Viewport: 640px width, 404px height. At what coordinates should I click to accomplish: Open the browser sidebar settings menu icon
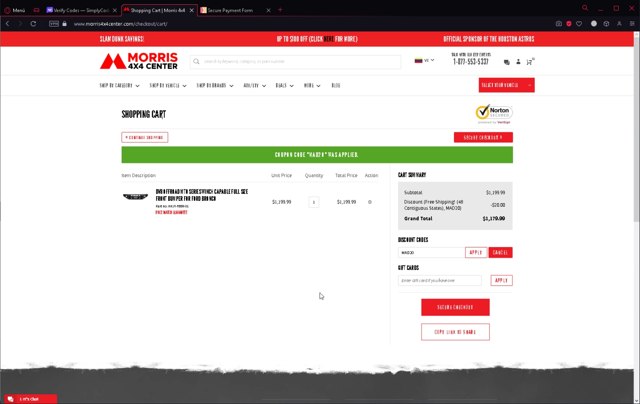[632, 24]
